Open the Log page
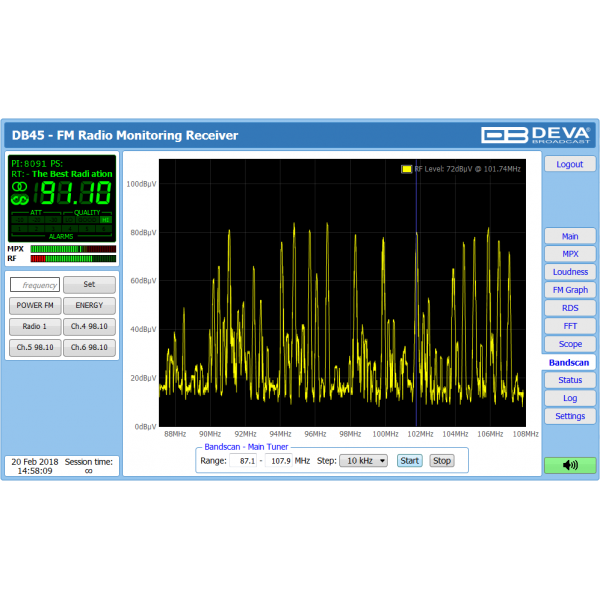The height and width of the screenshot is (600, 600). coord(570,398)
